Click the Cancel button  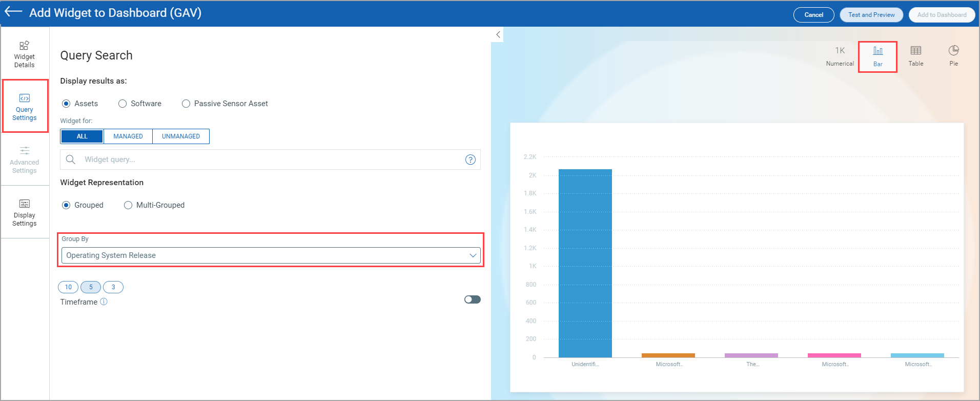[813, 15]
